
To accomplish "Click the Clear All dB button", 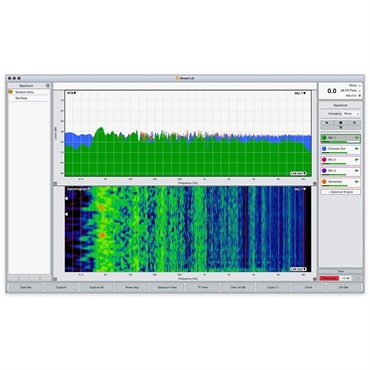I will click(x=238, y=287).
